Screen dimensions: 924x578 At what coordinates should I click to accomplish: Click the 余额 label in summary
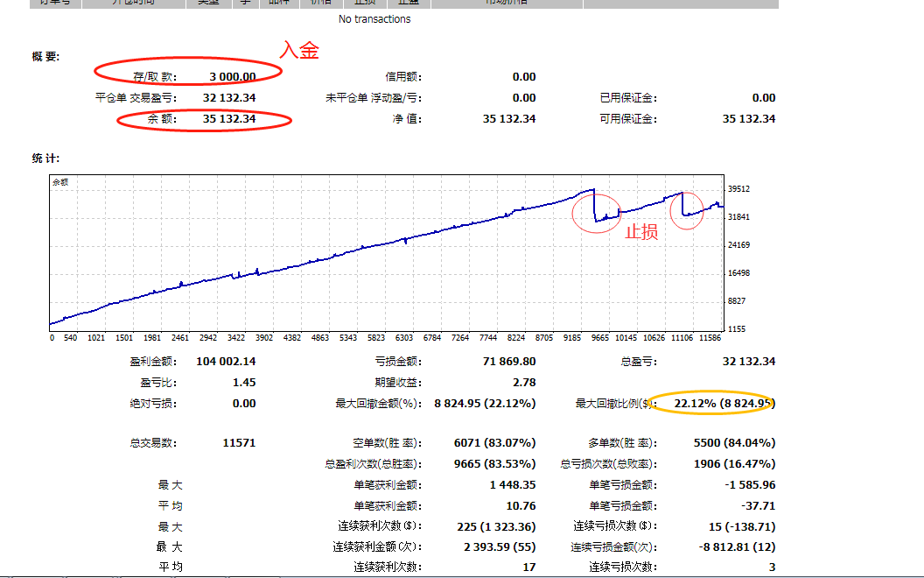tap(162, 118)
